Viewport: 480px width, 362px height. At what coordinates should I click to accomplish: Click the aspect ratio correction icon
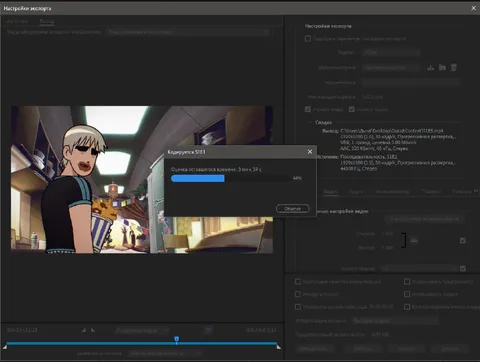209,330
